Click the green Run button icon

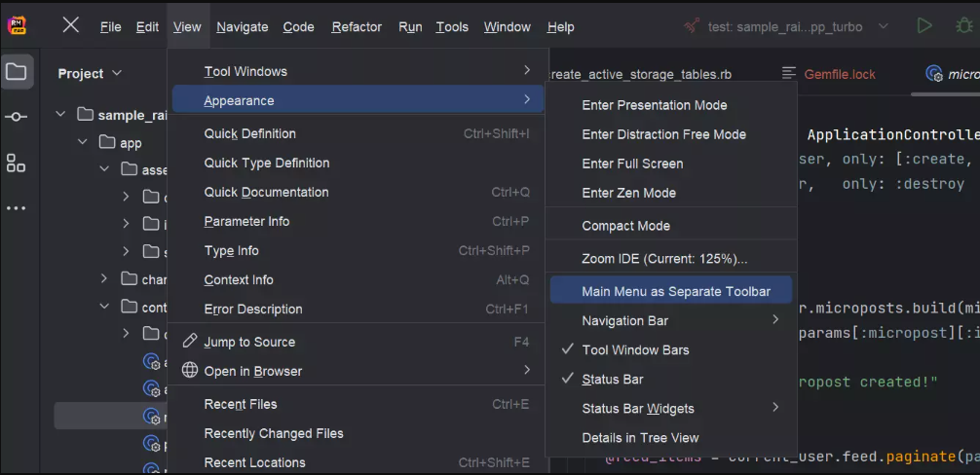pyautogui.click(x=924, y=26)
